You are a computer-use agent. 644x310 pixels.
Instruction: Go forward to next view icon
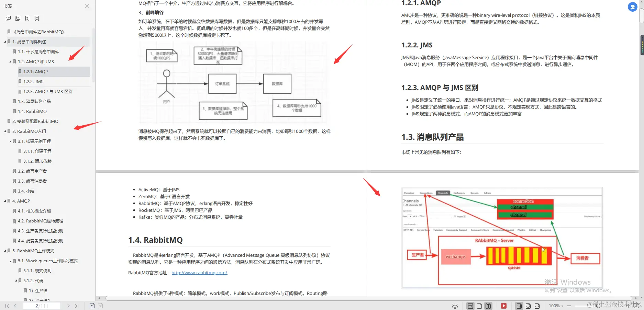100,306
